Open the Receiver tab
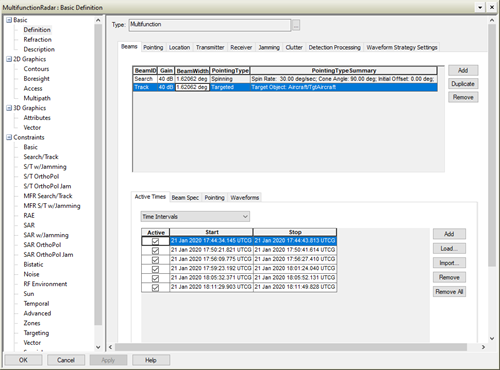The width and height of the screenshot is (500, 370). tap(241, 48)
